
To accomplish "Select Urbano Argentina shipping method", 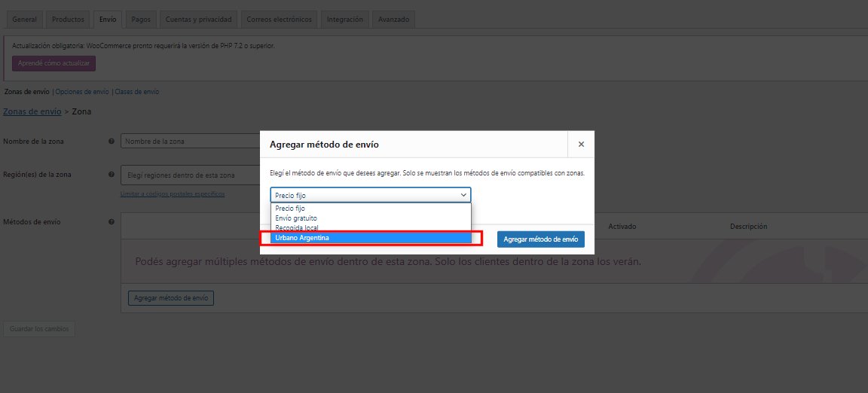I will coord(371,237).
